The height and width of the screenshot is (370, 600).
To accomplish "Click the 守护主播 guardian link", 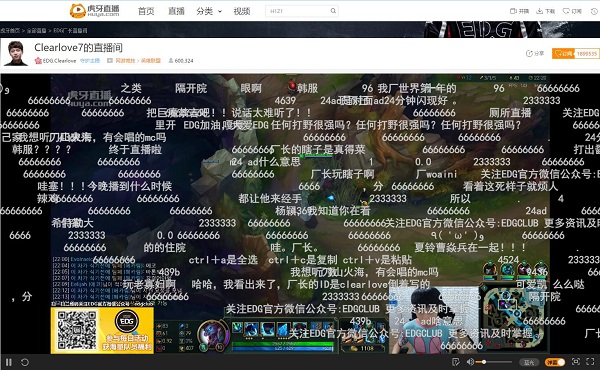I will pos(90,60).
